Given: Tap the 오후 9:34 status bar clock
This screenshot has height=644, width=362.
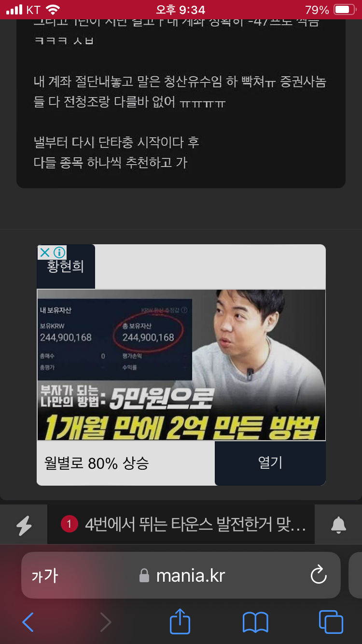Looking at the screenshot, I should pyautogui.click(x=181, y=10).
